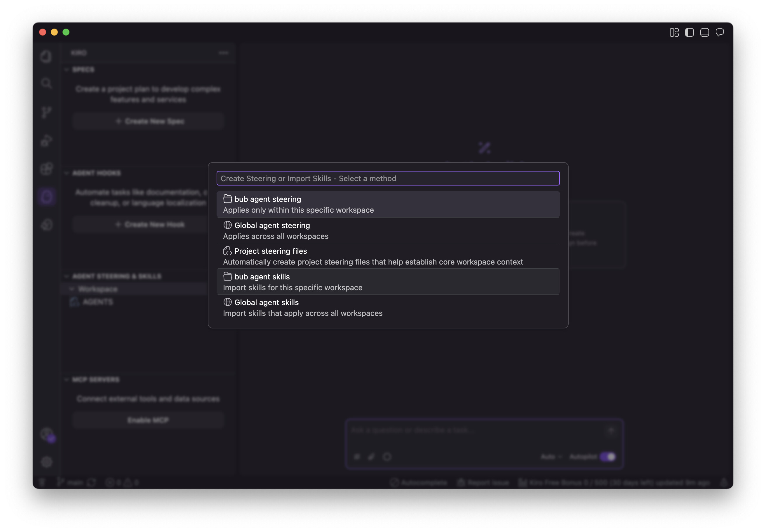The image size is (766, 532).
Task: Click the Create New Spec button
Action: [x=148, y=121]
